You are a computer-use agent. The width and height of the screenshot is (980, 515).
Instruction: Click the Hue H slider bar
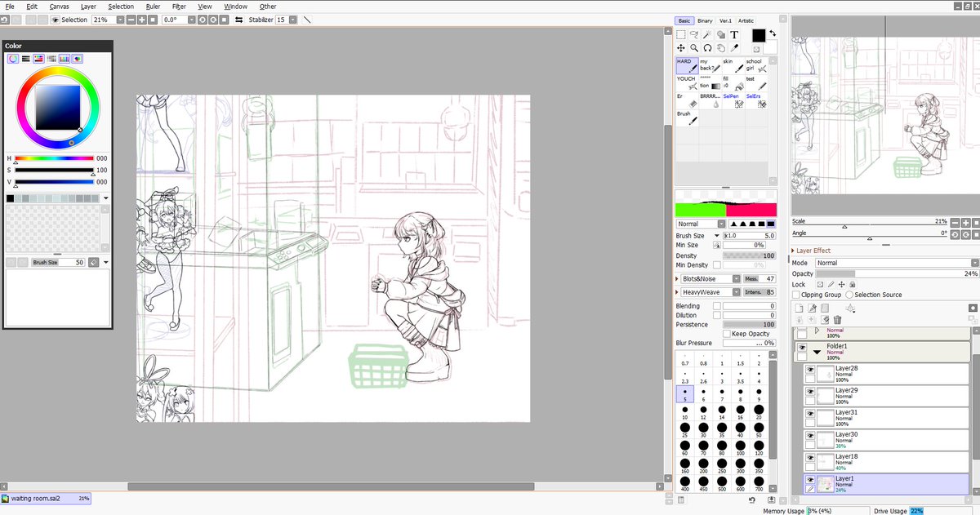55,158
